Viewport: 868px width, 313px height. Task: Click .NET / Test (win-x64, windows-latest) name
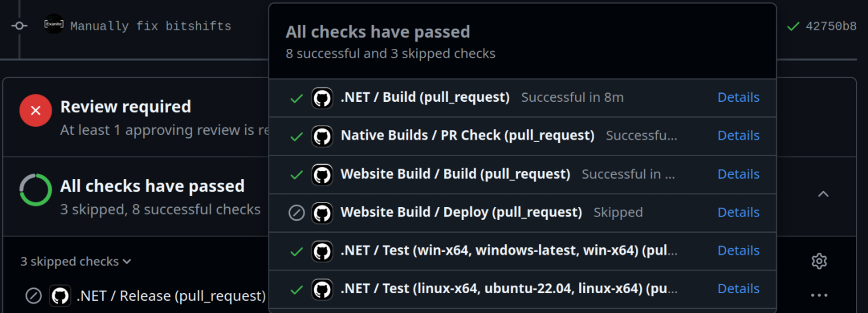[509, 251]
